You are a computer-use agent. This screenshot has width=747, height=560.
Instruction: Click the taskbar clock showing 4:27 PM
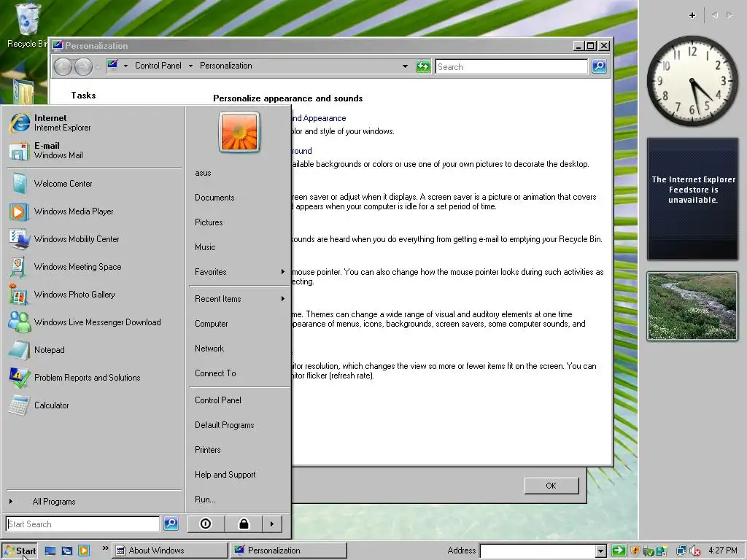[x=723, y=551]
